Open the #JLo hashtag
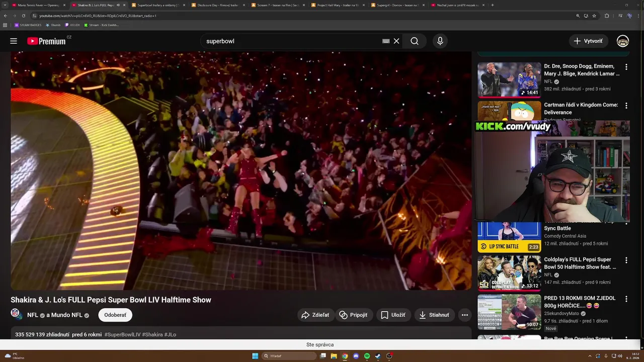The width and height of the screenshot is (644, 362). pos(170,334)
